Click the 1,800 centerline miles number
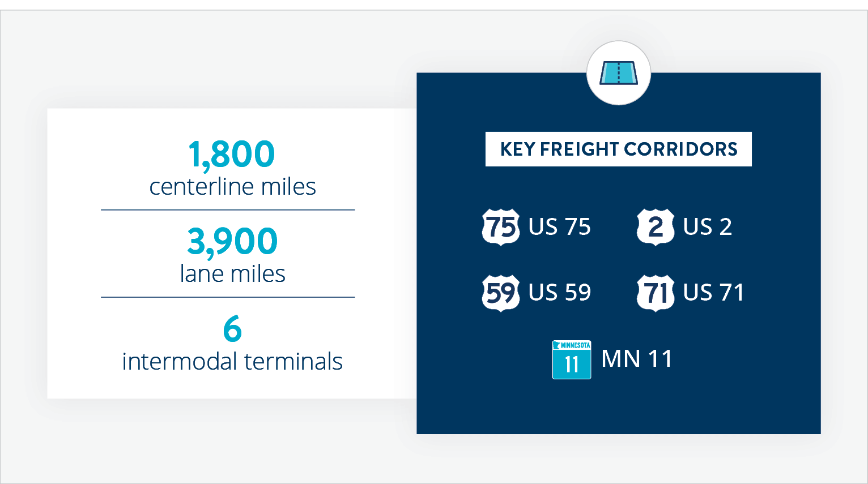Image resolution: width=868 pixels, height=484 pixels. click(x=231, y=154)
